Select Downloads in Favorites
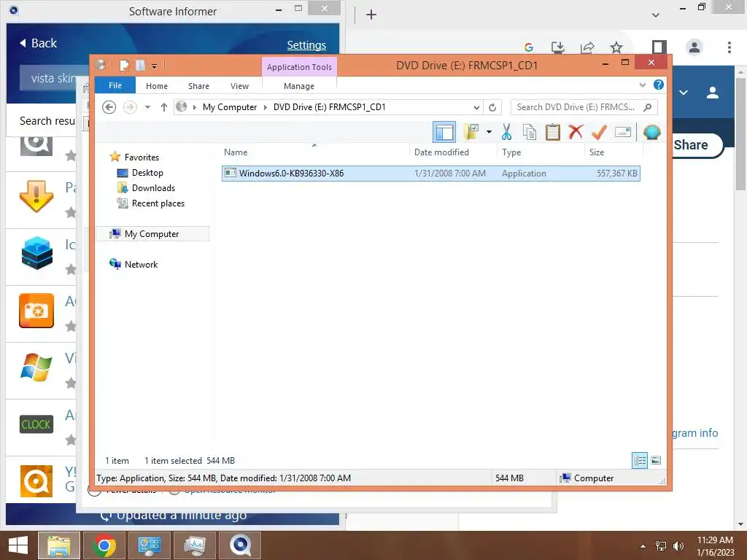Image resolution: width=747 pixels, height=560 pixels. (153, 187)
